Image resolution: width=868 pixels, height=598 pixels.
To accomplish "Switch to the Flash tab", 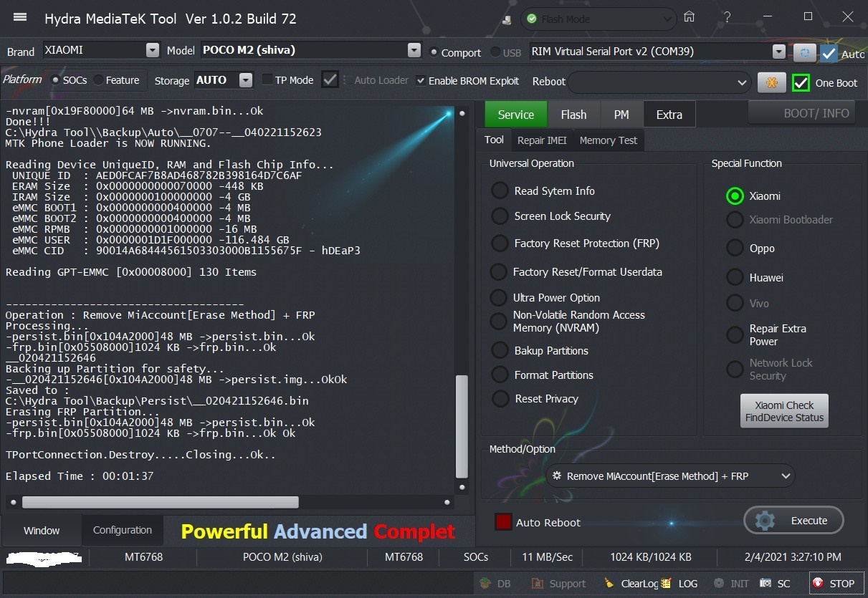I will (x=573, y=115).
